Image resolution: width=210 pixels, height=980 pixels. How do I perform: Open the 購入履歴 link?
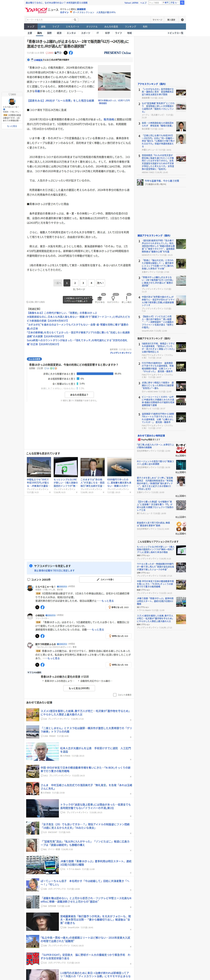(171, 20)
